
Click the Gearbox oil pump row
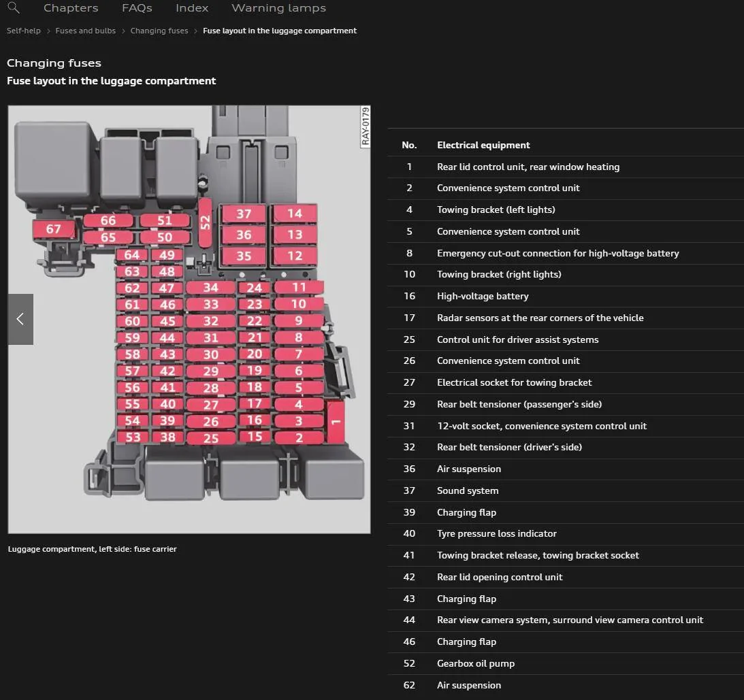tap(475, 663)
